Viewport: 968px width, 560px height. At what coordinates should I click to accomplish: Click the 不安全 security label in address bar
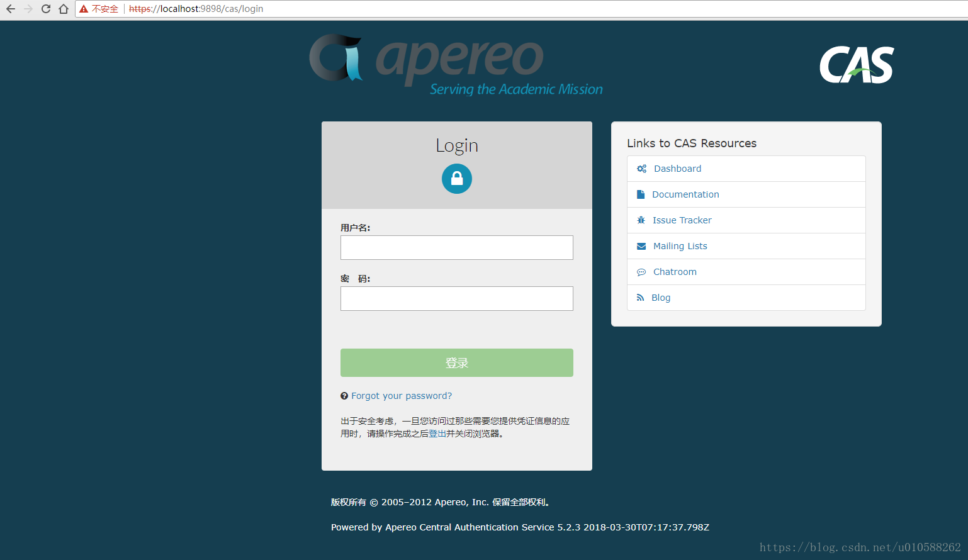(105, 9)
